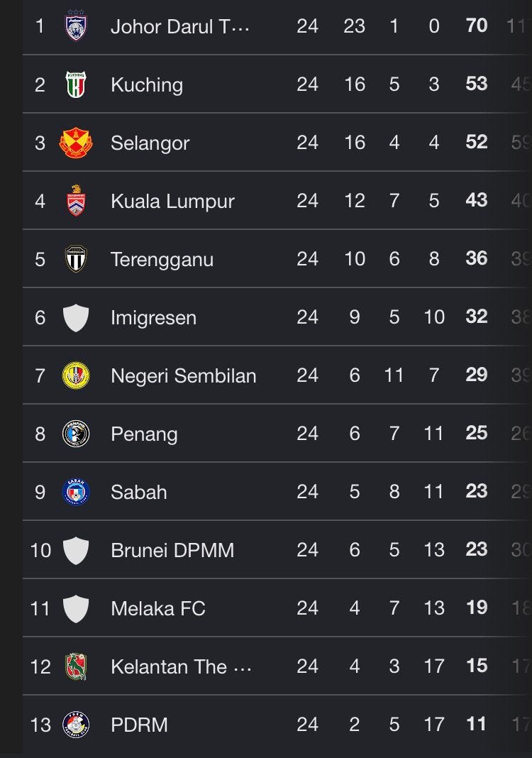Open Negeri Sembilan team name
This screenshot has width=532, height=758.
183,375
